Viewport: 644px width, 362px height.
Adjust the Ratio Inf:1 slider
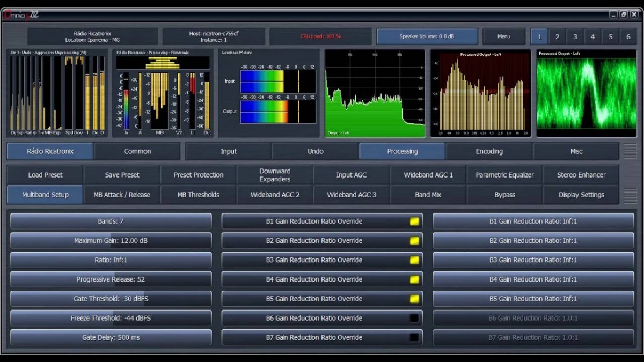click(x=111, y=260)
